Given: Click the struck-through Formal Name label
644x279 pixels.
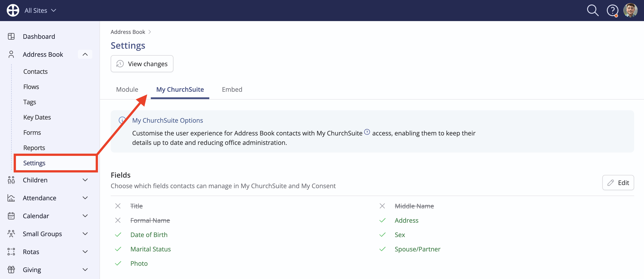Looking at the screenshot, I should (x=150, y=220).
